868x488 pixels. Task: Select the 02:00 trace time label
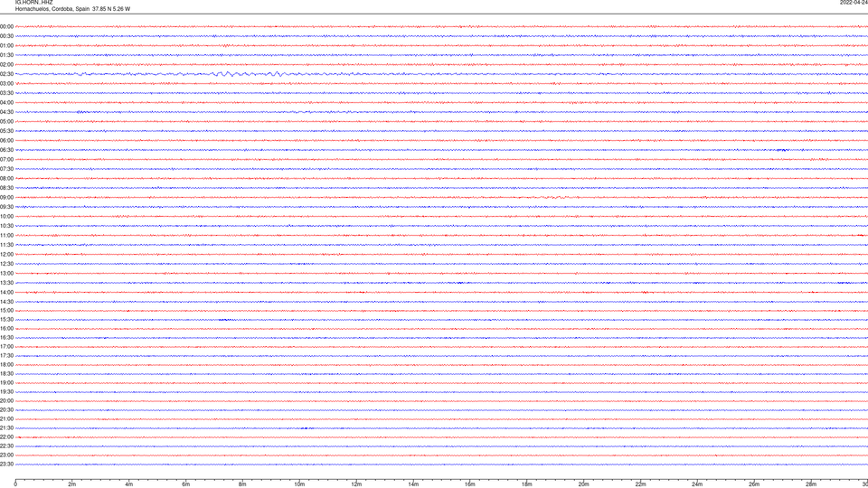tap(6, 65)
